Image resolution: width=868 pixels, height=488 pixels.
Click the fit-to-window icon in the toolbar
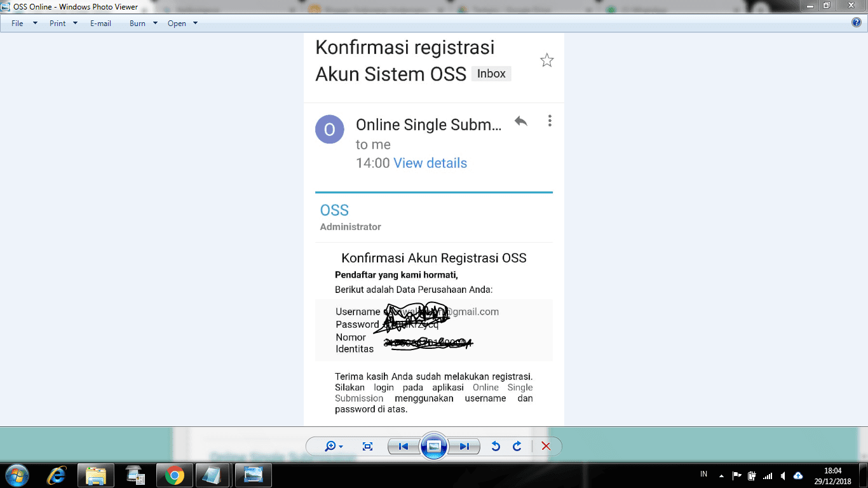pyautogui.click(x=367, y=446)
